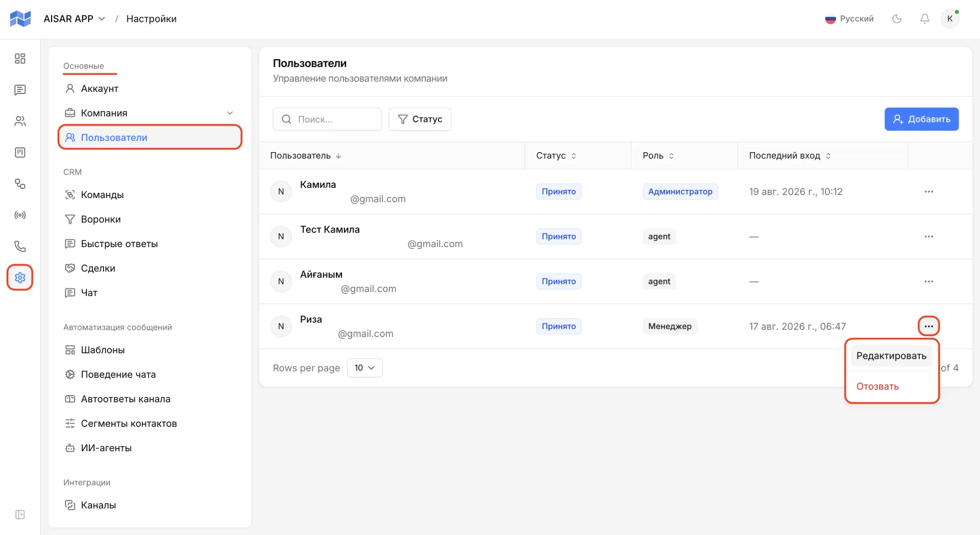Click Принято status badge for Айғаным
Image resolution: width=980 pixels, height=535 pixels.
[558, 281]
